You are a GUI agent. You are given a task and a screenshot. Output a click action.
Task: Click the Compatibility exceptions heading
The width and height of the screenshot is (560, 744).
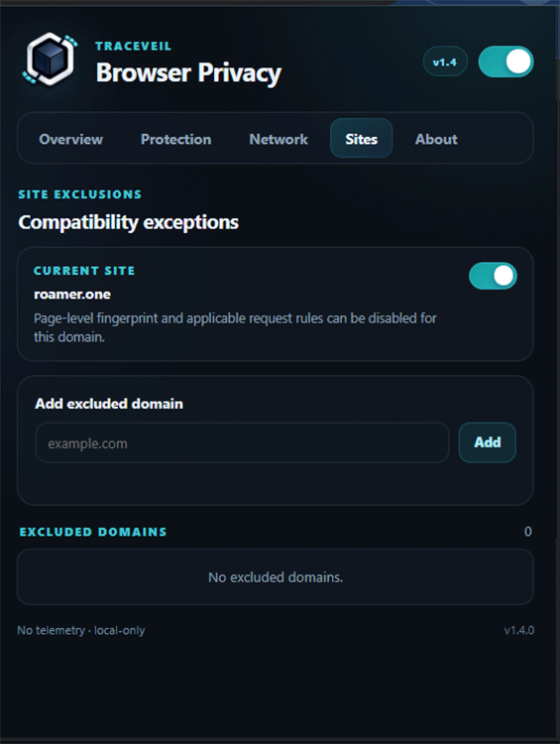pos(128,222)
